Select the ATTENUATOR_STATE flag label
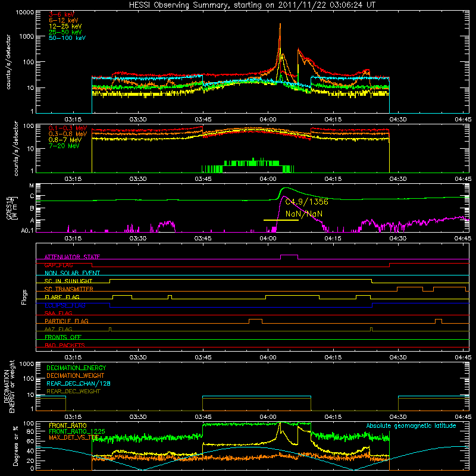This screenshot has height=476, width=476. [x=72, y=257]
